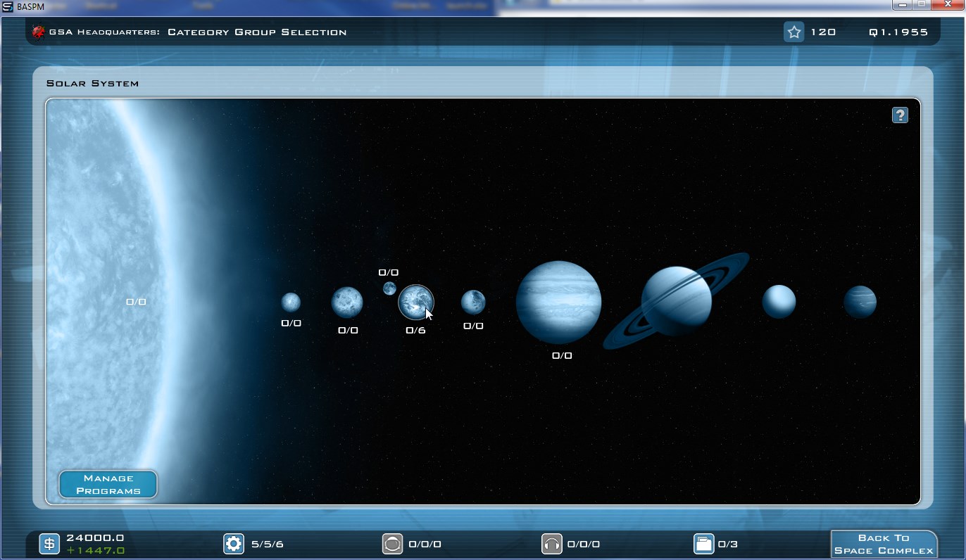Go Back To Space Complex

(884, 545)
